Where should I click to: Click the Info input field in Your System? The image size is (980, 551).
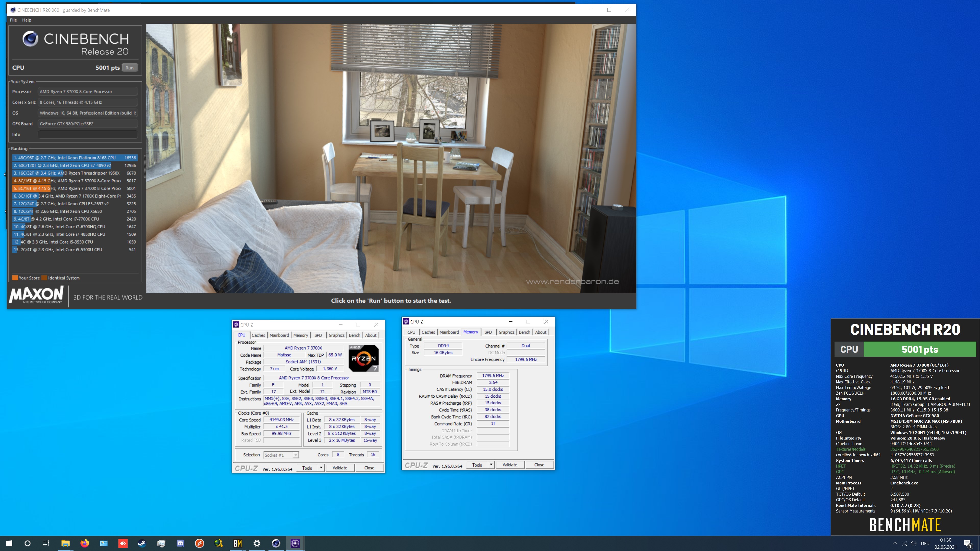click(88, 134)
